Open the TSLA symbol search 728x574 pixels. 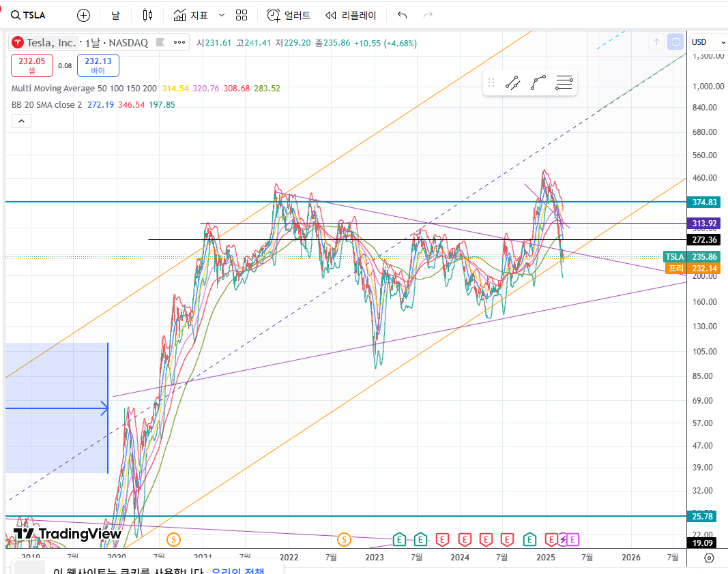tap(29, 15)
